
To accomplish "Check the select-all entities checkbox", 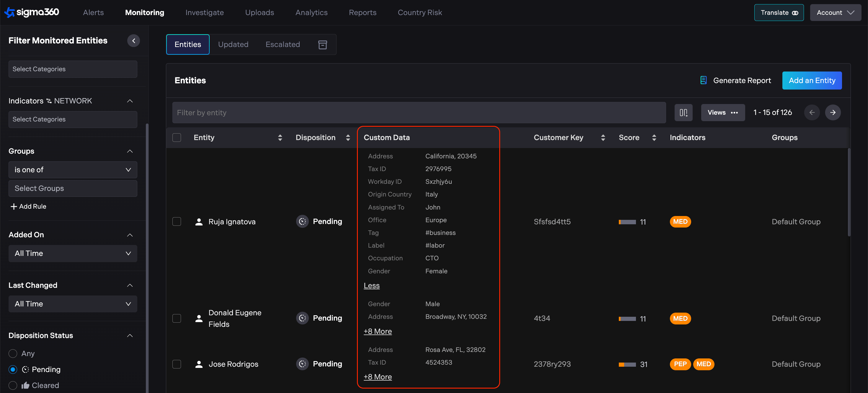I will [x=177, y=138].
